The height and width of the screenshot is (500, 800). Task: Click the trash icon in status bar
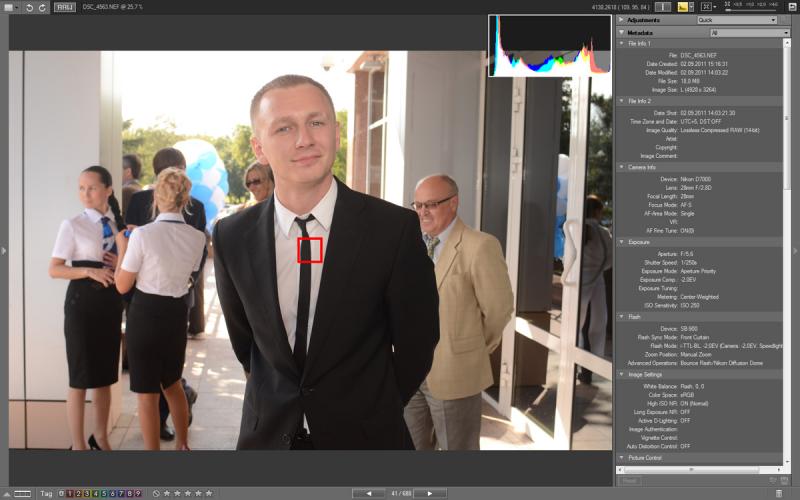pos(779,493)
